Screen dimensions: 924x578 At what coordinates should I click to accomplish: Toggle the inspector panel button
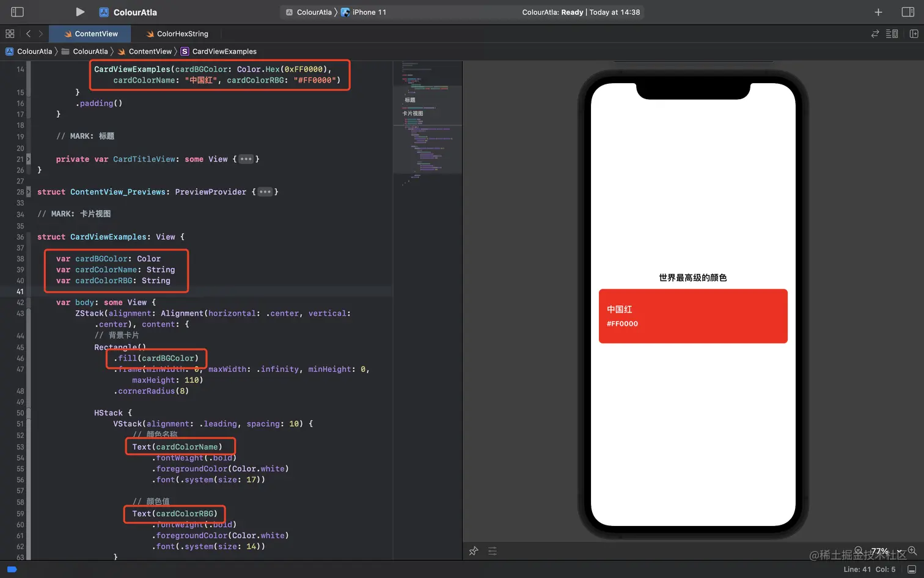pos(908,12)
